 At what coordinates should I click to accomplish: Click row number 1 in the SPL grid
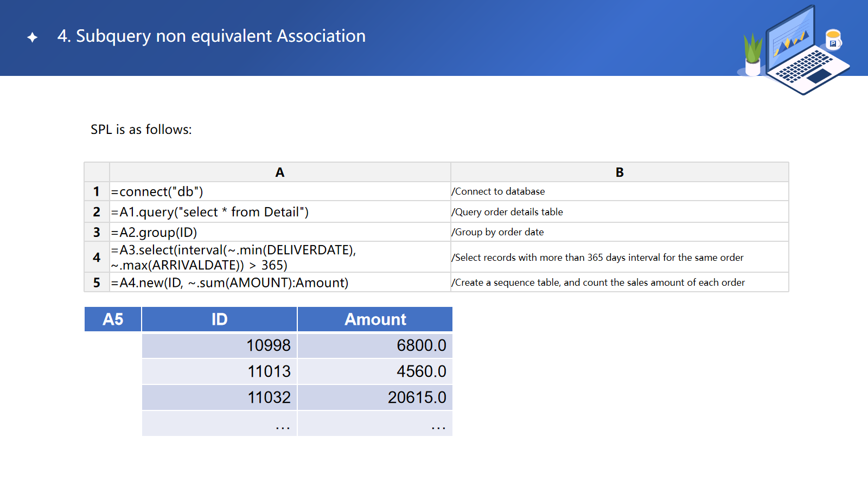click(97, 191)
